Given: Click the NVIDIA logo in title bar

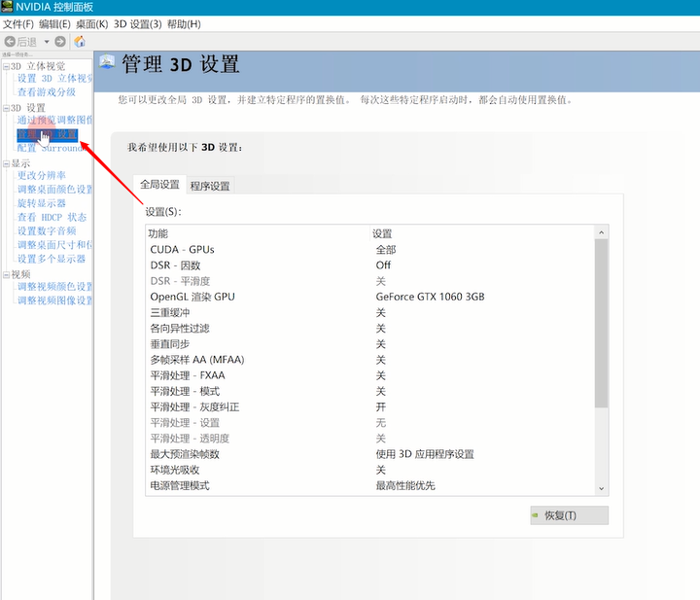Looking at the screenshot, I should (x=7, y=7).
